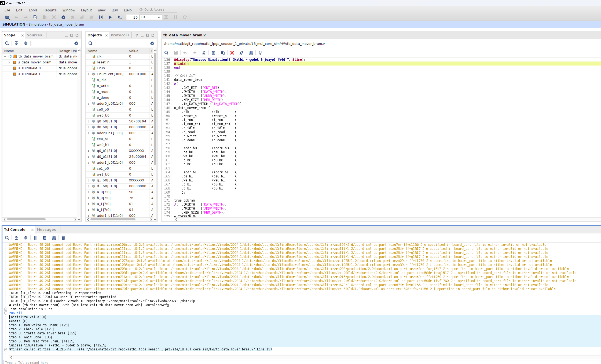601x364 pixels.
Task: Pause Tcl Console output
Action: (35, 238)
